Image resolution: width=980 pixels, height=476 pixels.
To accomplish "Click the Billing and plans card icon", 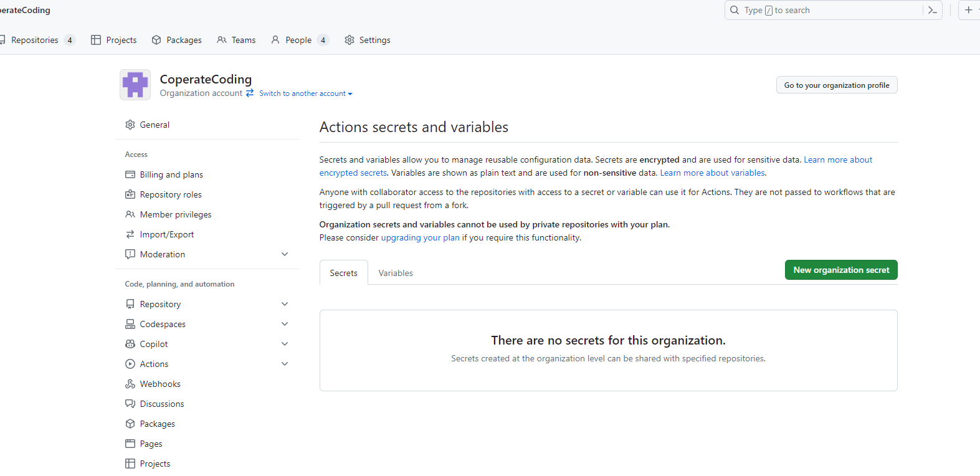I will coord(130,174).
